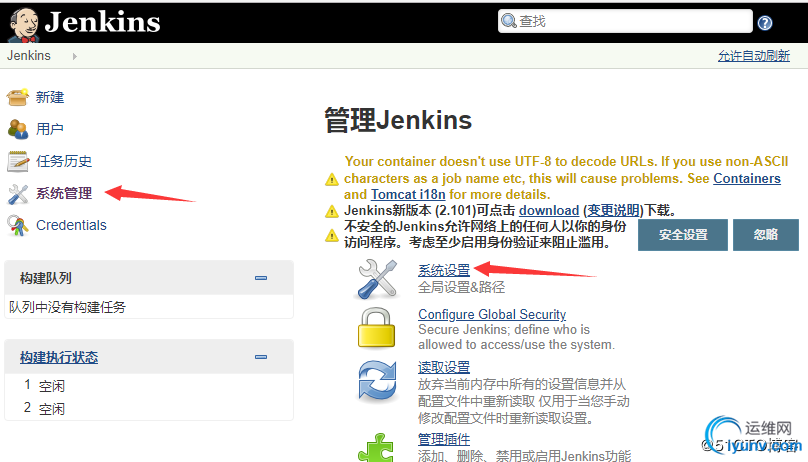The height and width of the screenshot is (462, 808).
Task: Click the 系统设置 wrench and screwdriver icon
Action: [378, 279]
